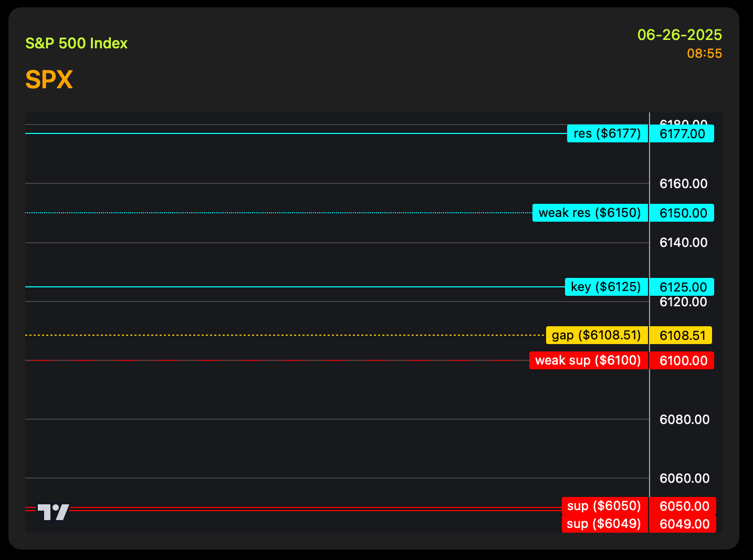Click the 6120.00 axis value
Viewport: 753px width, 560px height.
[x=683, y=302]
